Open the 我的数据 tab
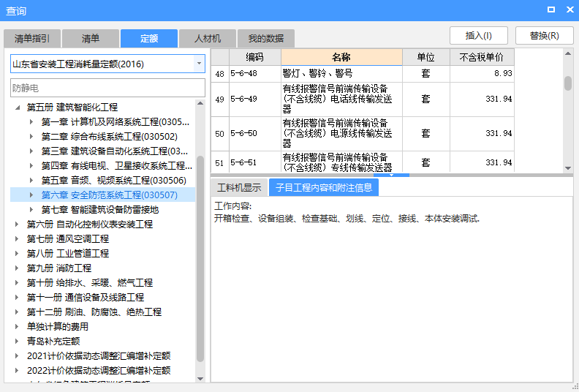 [266, 39]
